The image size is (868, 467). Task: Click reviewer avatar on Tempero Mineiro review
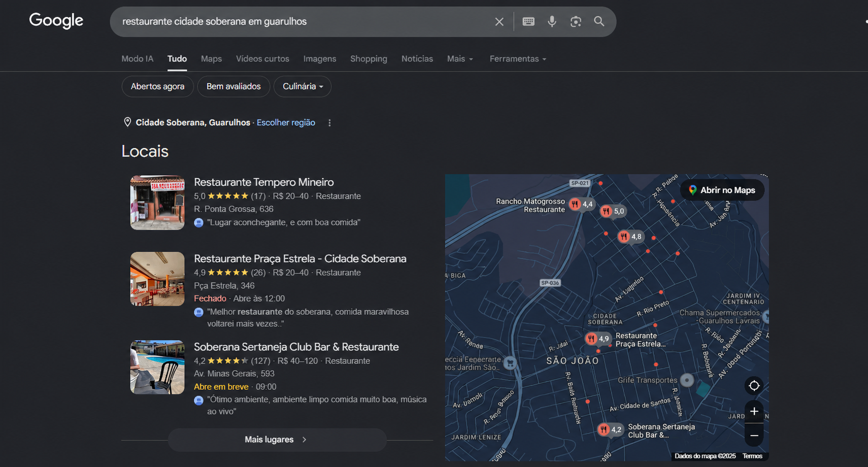click(198, 222)
